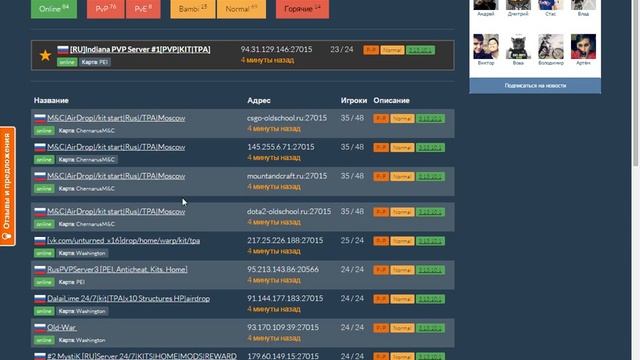
Task: Click address 179.60.149.15:27015
Action: (x=283, y=356)
